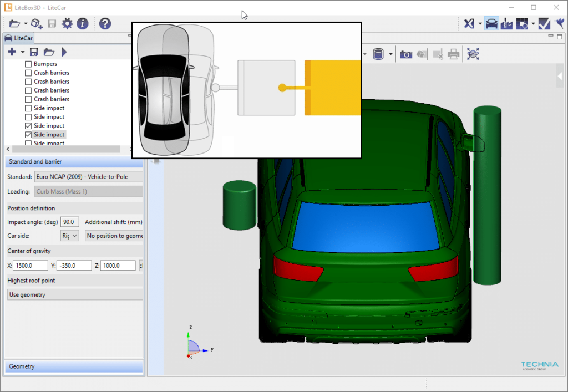
Task: Open the X-shaped module icon in top-right toolbar
Action: (469, 24)
